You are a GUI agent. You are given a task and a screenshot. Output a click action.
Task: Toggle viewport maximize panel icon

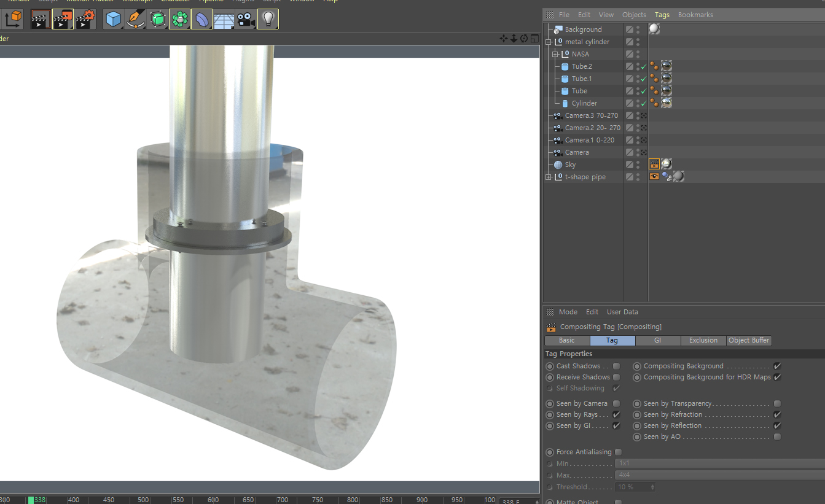[x=533, y=39]
